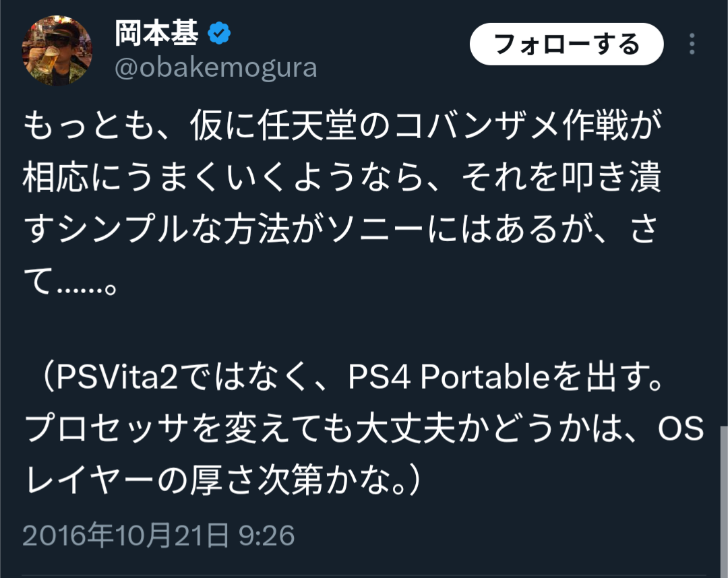728x578 pixels.
Task: Click the line beginning すシンプルな方法
Action: (340, 229)
